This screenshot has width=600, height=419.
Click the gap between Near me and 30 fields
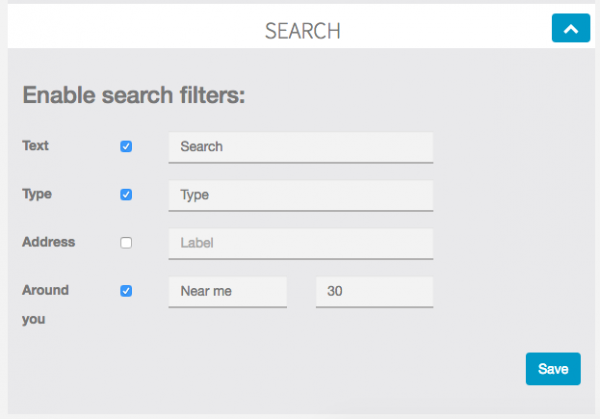(301, 292)
